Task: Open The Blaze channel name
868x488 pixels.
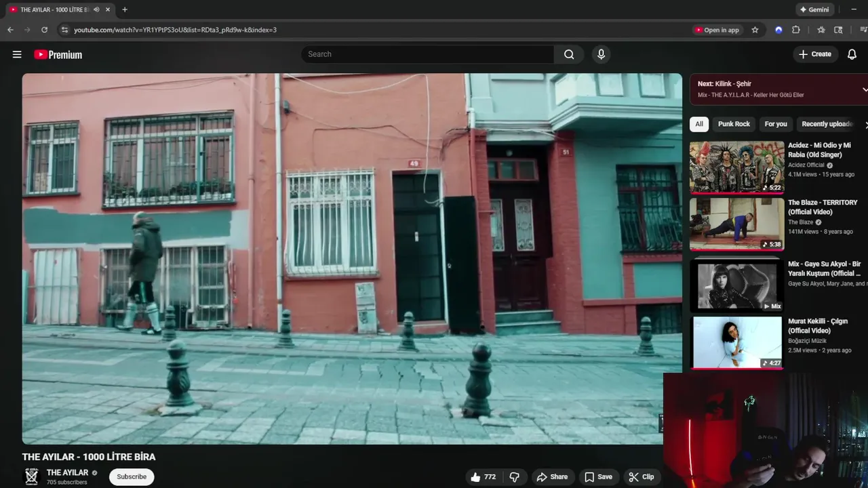Action: (x=800, y=222)
